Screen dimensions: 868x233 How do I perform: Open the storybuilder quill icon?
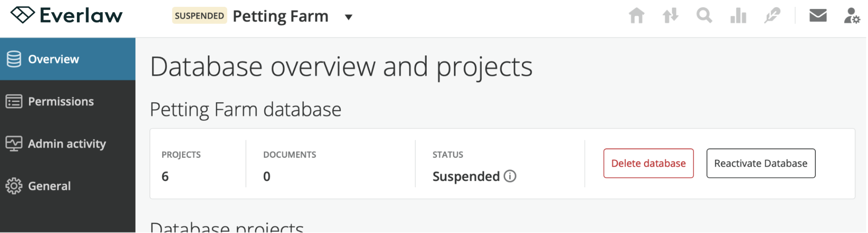772,16
